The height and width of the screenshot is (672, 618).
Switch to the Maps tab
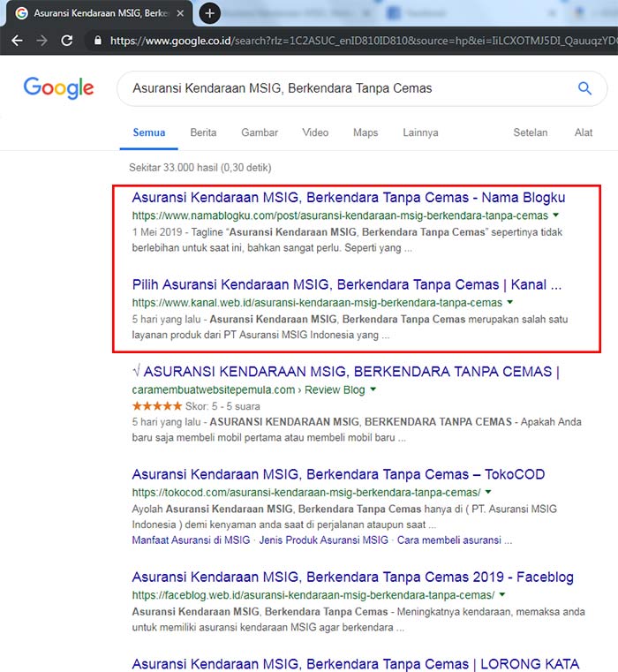pyautogui.click(x=366, y=132)
